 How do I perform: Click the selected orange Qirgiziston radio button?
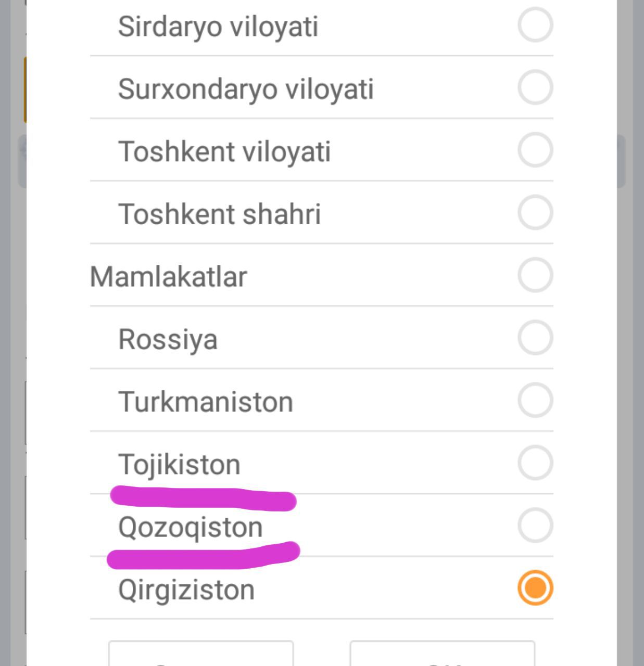click(535, 588)
